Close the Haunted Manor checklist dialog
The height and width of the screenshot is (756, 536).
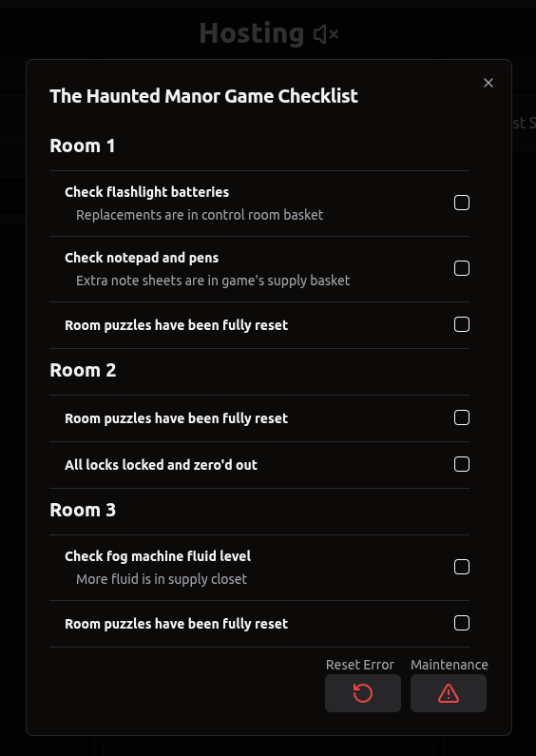(488, 83)
